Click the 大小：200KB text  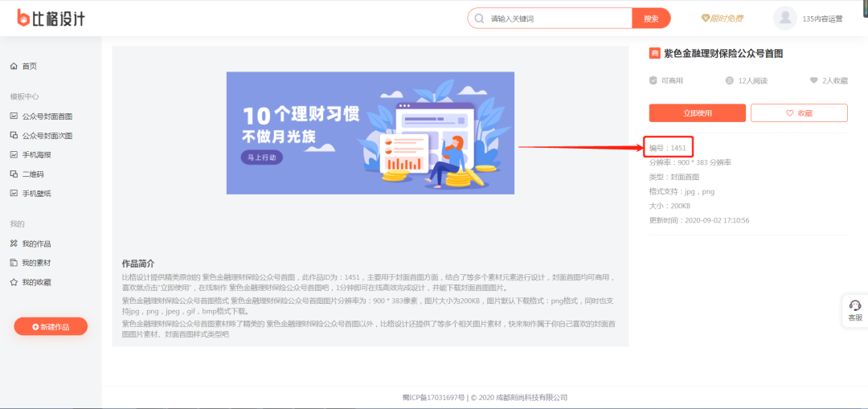click(669, 206)
